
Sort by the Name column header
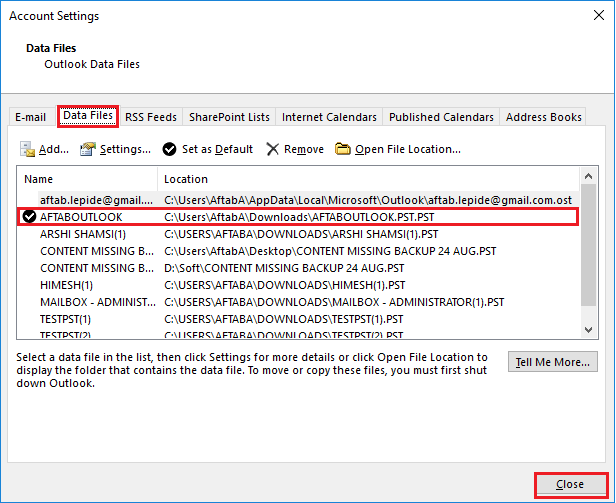point(87,179)
